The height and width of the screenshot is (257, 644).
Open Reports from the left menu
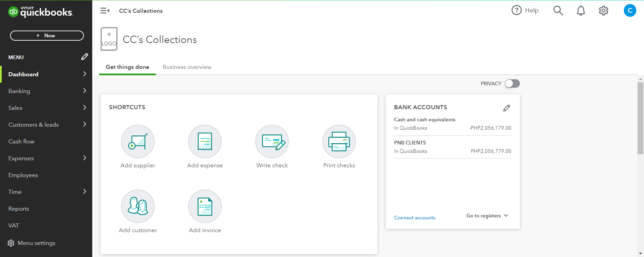click(x=19, y=209)
